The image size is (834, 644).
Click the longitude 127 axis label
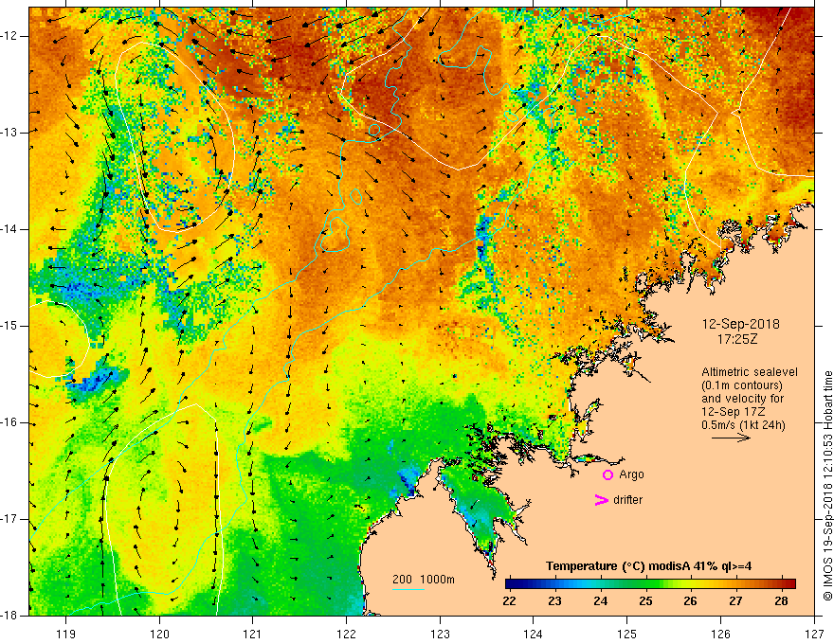(x=815, y=634)
